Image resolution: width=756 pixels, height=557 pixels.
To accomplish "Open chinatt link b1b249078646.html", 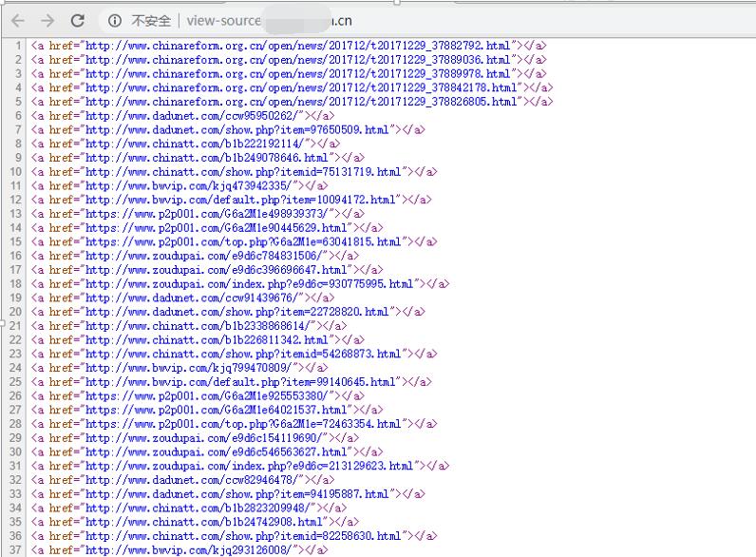I will [x=207, y=158].
